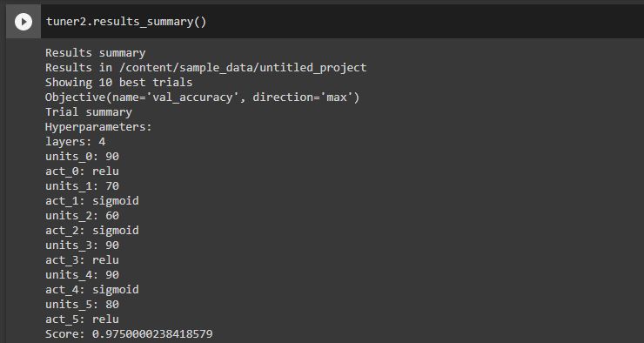Click the 'act_1: sigmoid' output line

(x=92, y=201)
